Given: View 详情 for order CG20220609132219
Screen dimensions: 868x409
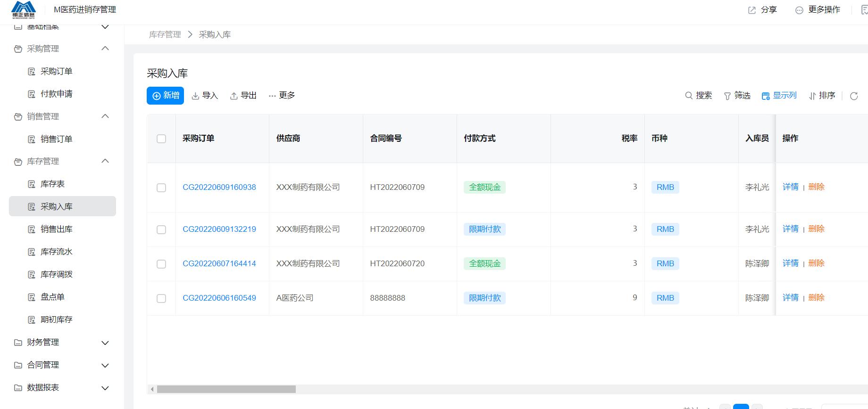Looking at the screenshot, I should (791, 229).
